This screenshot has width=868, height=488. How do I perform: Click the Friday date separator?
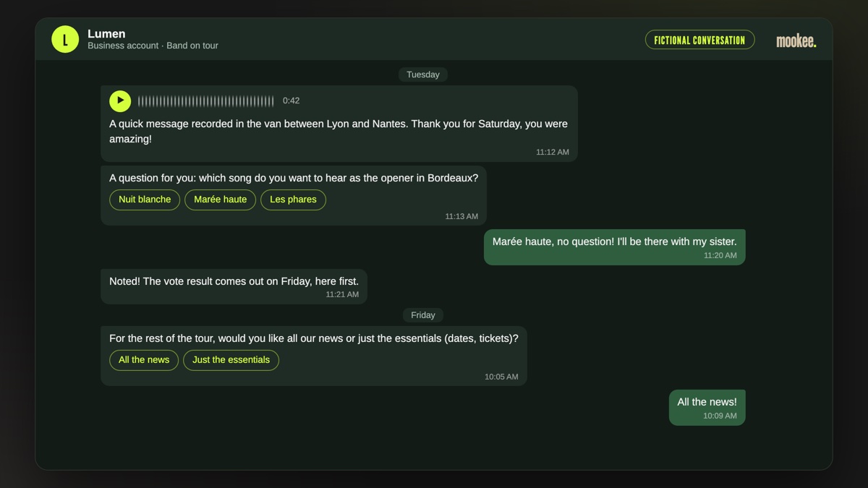pyautogui.click(x=423, y=315)
